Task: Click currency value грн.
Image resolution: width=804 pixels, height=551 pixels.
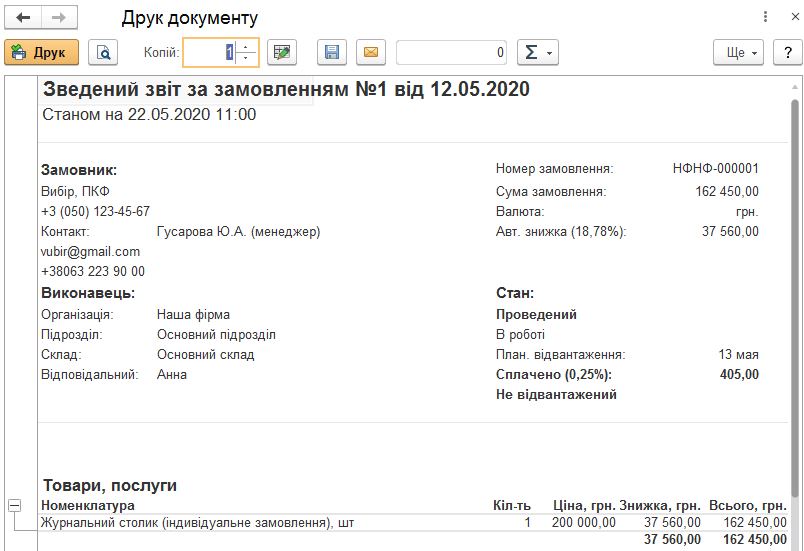Action: click(x=747, y=212)
